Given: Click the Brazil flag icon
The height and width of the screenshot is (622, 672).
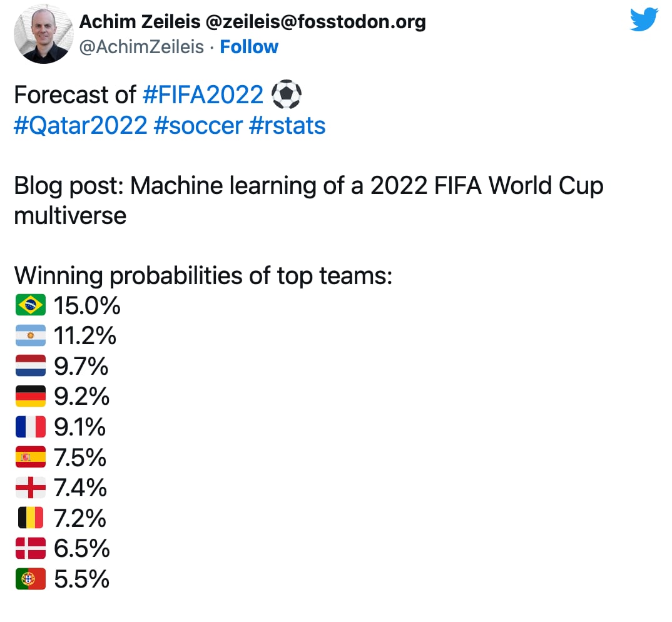Looking at the screenshot, I should pyautogui.click(x=31, y=306).
